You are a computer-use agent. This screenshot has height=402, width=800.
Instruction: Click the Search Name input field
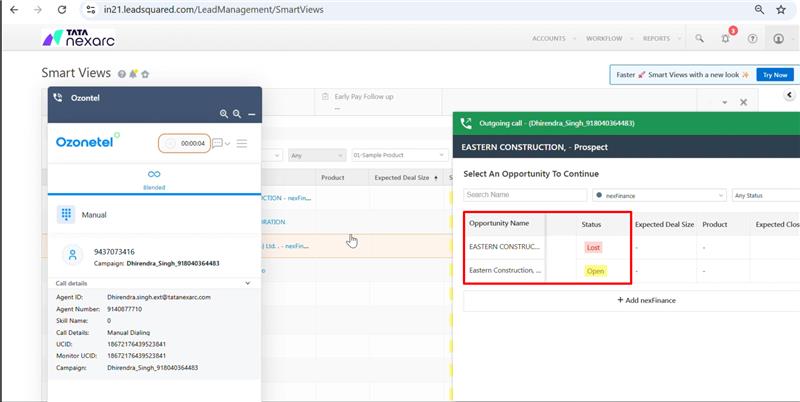point(524,195)
